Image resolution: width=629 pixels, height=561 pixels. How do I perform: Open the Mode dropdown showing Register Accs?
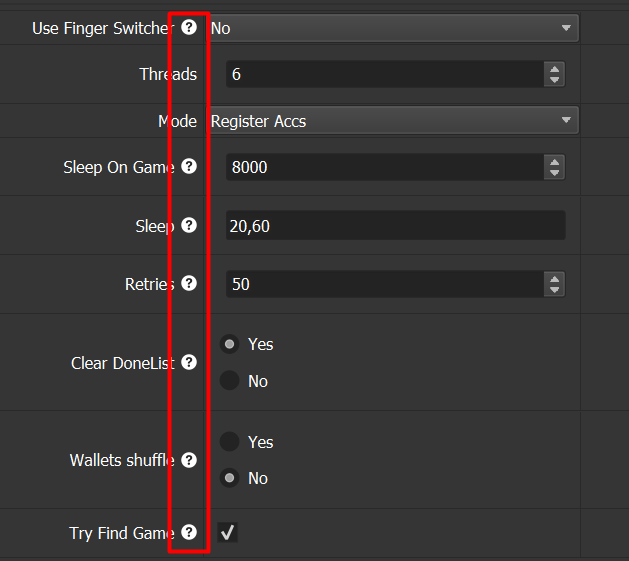click(392, 121)
